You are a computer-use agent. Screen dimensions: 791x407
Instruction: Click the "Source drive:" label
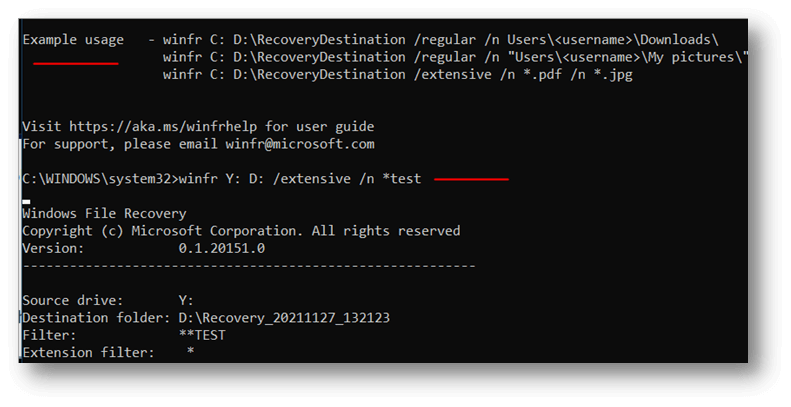coord(71,300)
